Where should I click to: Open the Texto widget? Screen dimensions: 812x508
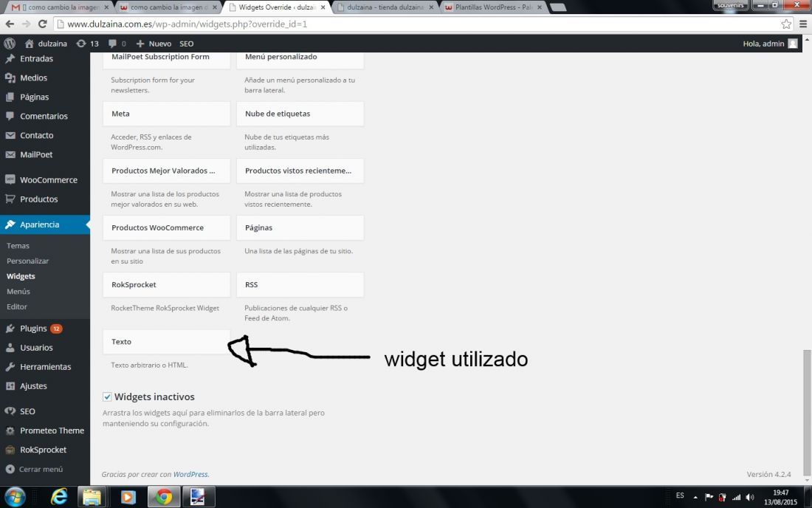tap(166, 342)
